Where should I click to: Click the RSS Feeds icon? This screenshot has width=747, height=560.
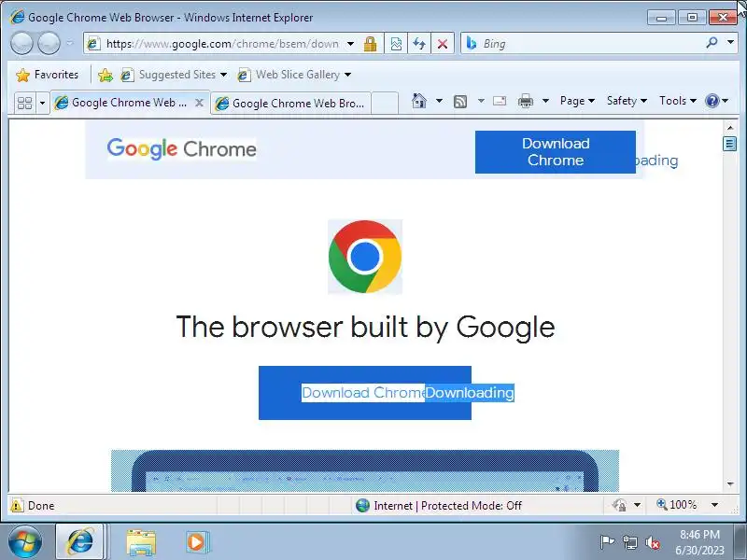point(460,101)
